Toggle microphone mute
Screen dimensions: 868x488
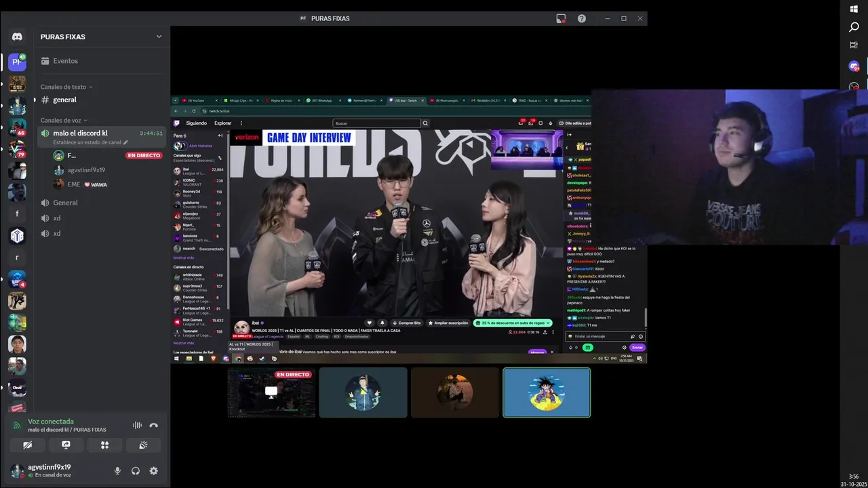(x=117, y=470)
